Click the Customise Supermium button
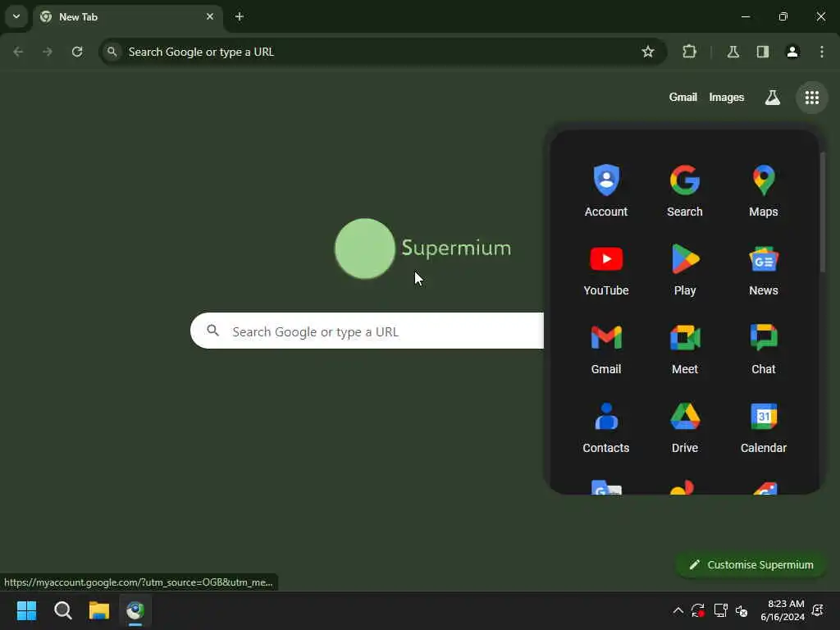 (751, 564)
